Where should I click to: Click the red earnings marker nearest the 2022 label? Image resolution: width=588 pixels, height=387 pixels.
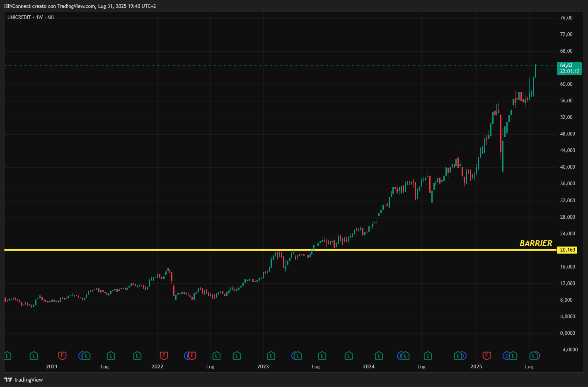pyautogui.click(x=164, y=356)
